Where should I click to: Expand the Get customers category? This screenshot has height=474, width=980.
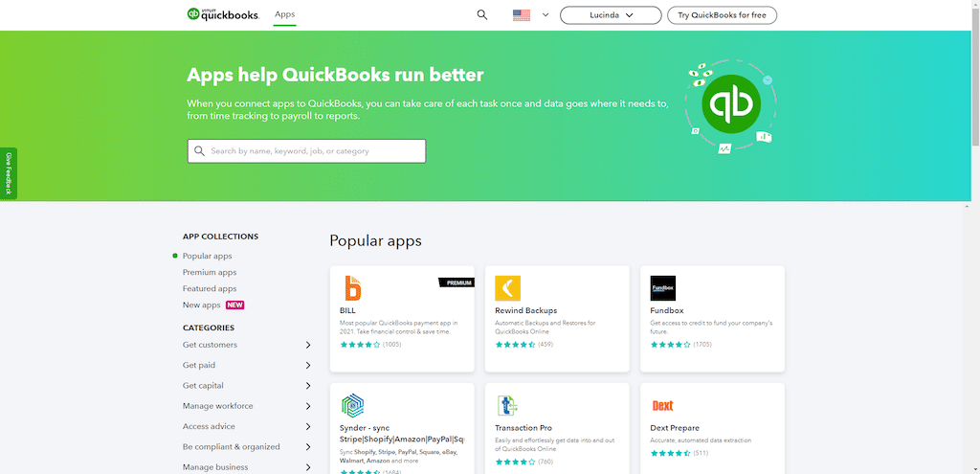(x=308, y=345)
